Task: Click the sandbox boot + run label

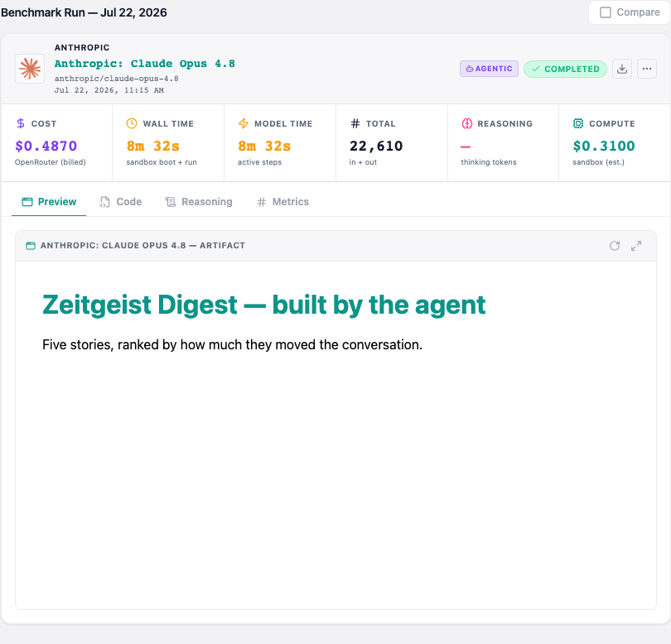Action: pyautogui.click(x=162, y=162)
